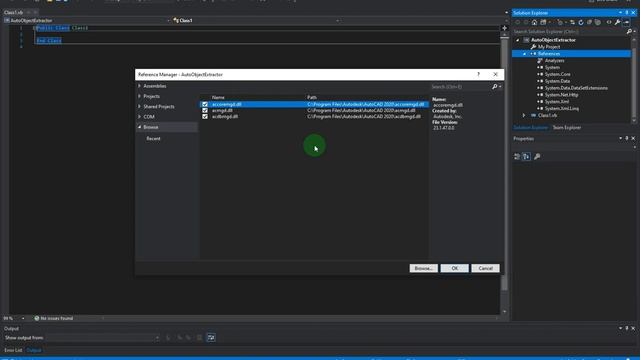This screenshot has height=360, width=640.
Task: Select System.Data reference
Action: click(557, 81)
